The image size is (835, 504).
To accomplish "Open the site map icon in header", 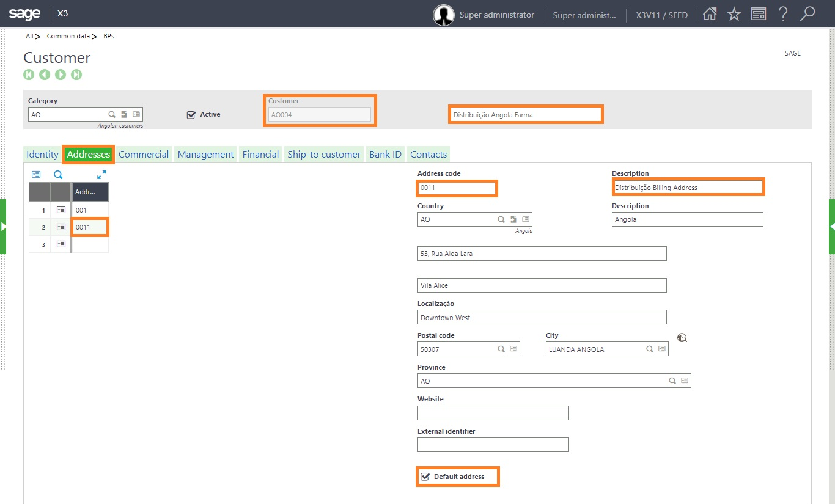I will (759, 14).
